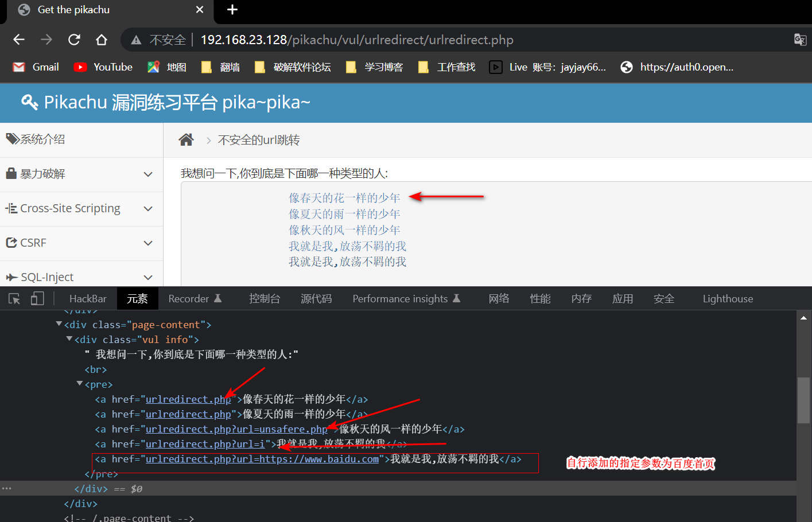Screen dimensions: 812x522
Task: Open the Gmail bookmark
Action: [x=36, y=67]
